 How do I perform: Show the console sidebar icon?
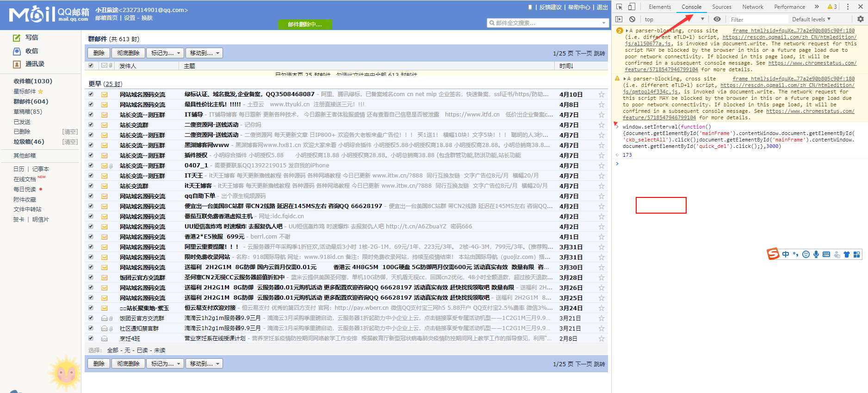tap(619, 19)
